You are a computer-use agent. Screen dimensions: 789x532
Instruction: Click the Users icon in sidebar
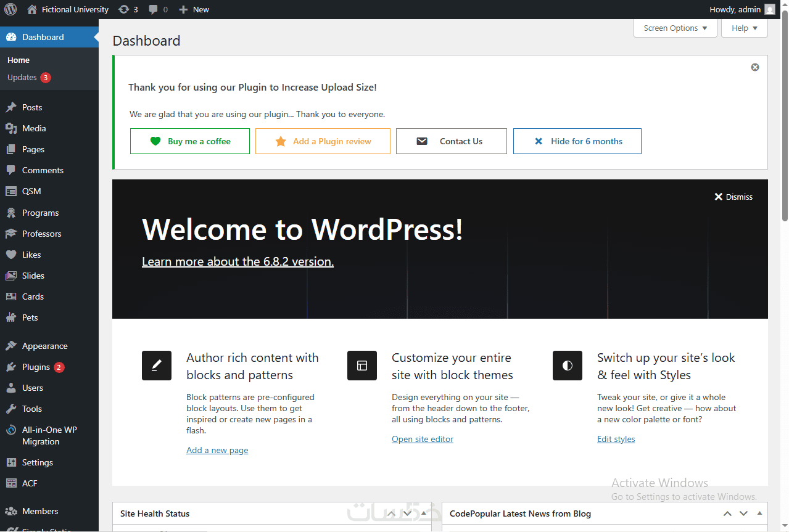coord(10,388)
